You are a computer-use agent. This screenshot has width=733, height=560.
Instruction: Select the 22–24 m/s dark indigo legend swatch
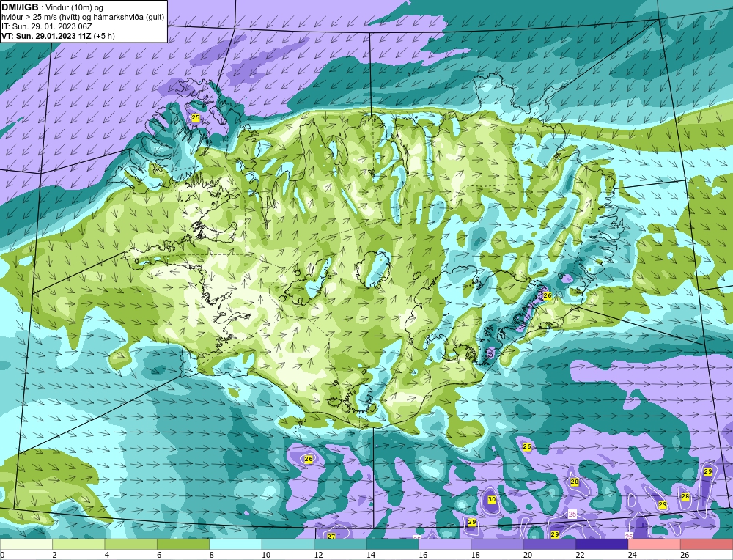click(x=602, y=544)
